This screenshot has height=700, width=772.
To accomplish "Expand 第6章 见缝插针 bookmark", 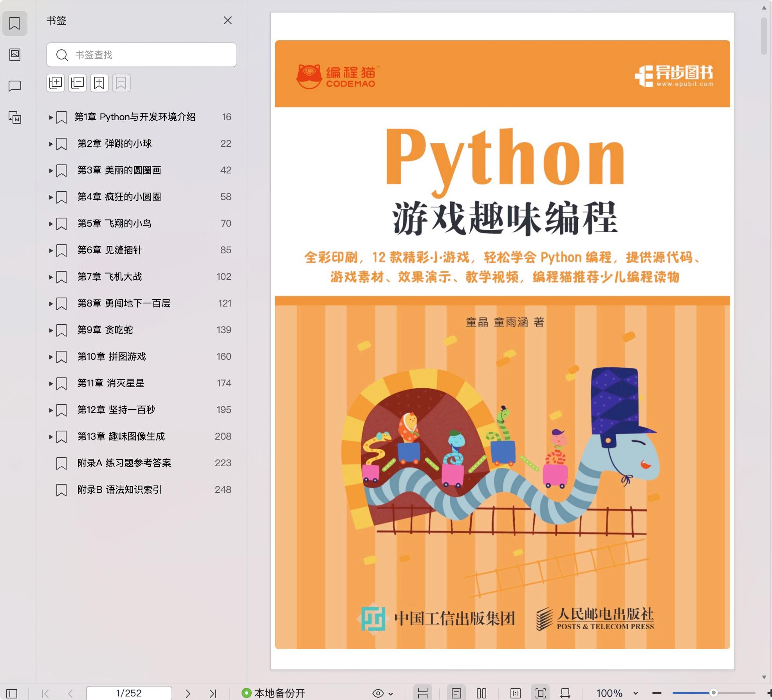I will click(x=51, y=250).
